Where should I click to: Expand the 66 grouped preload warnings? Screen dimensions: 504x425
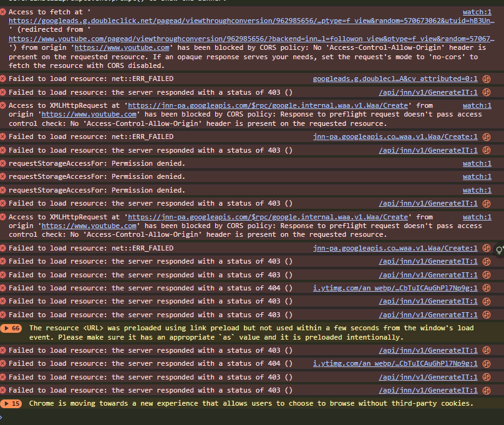tap(11, 328)
